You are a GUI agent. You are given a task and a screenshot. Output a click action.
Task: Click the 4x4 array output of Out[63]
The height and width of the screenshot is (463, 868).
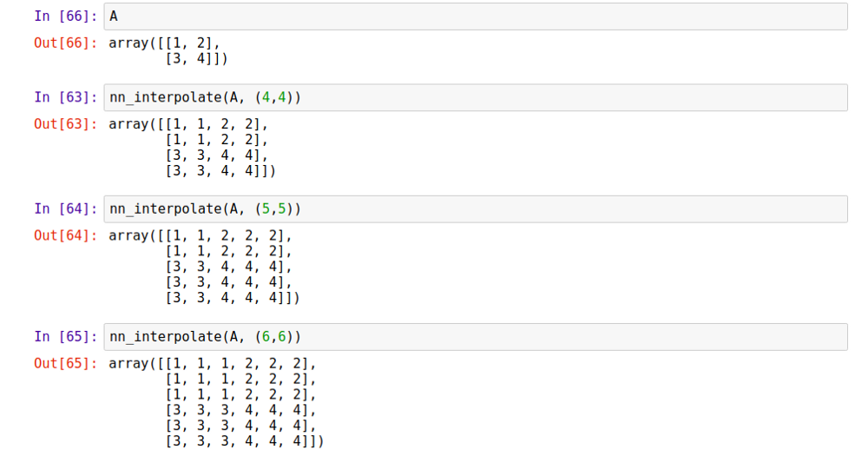193,148
